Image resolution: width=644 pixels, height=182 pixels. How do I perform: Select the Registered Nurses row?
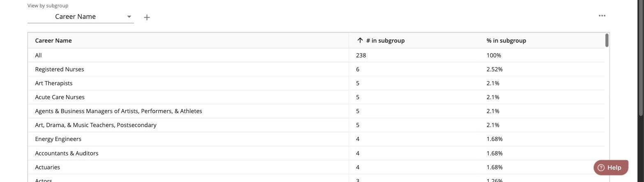pos(316,69)
